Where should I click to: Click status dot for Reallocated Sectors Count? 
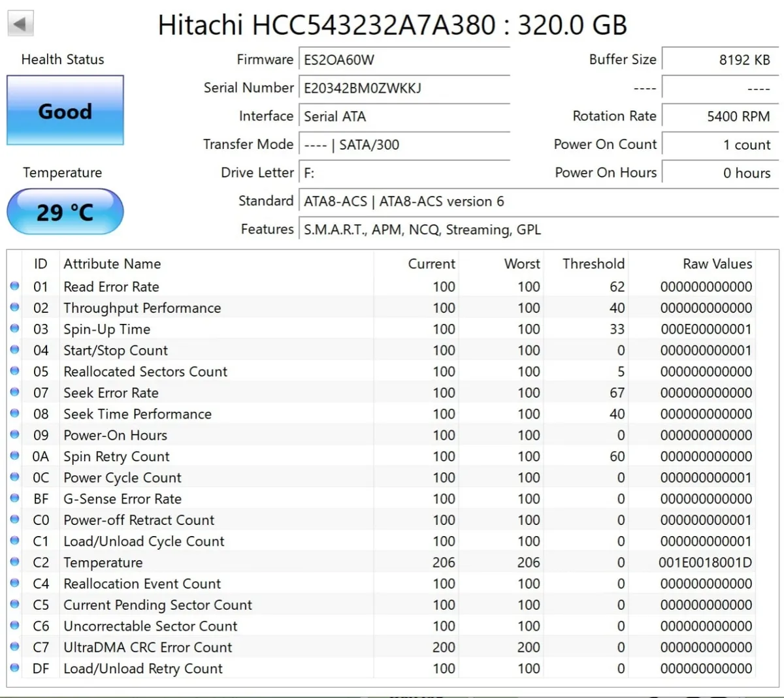pos(14,370)
